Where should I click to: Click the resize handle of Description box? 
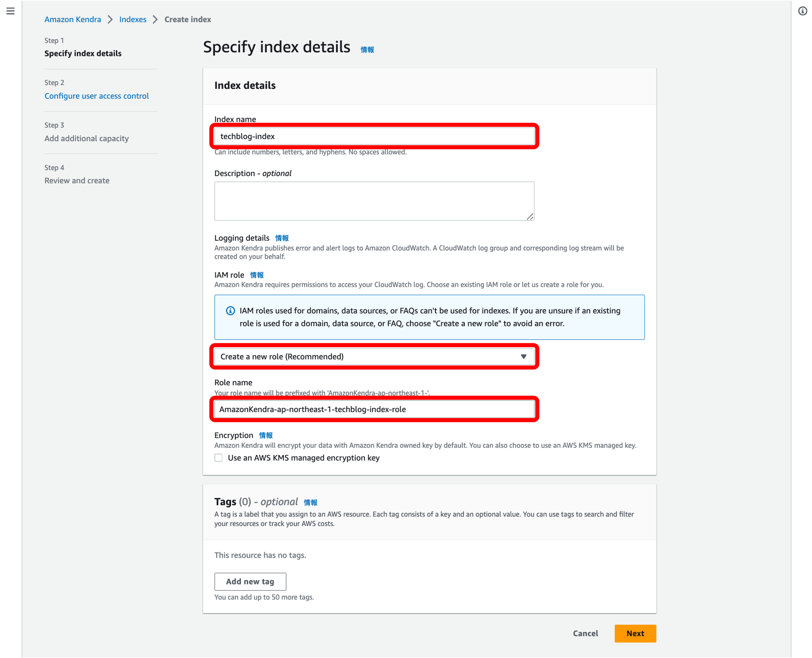coord(530,217)
